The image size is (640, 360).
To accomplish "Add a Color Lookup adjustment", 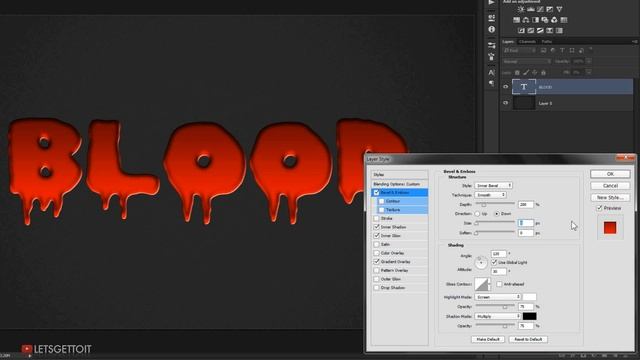I will coord(564,20).
